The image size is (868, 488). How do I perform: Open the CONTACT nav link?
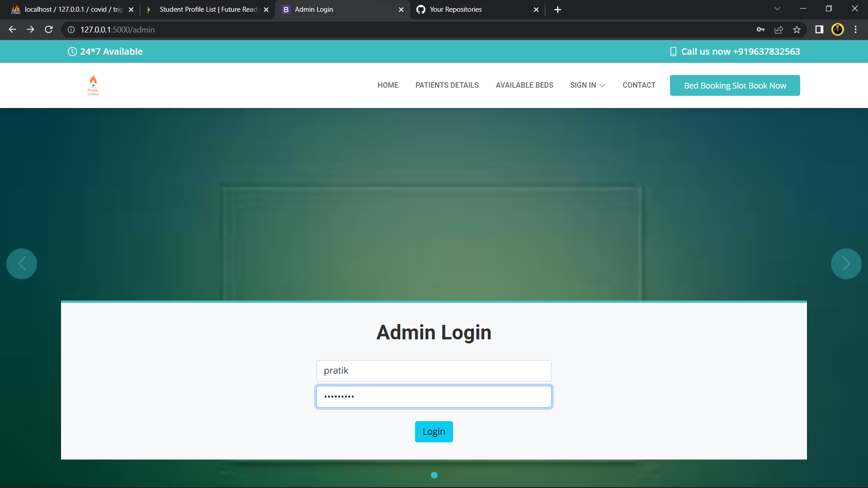tap(639, 85)
